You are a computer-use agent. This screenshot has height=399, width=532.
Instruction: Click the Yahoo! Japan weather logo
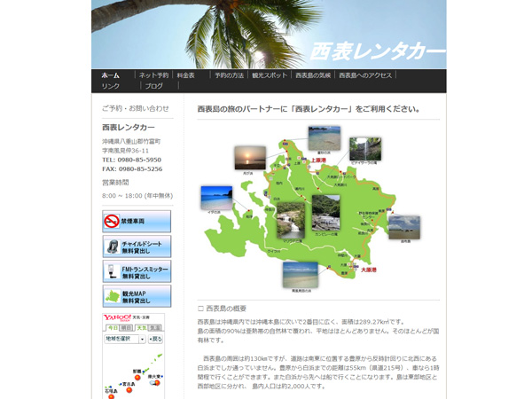118,317
